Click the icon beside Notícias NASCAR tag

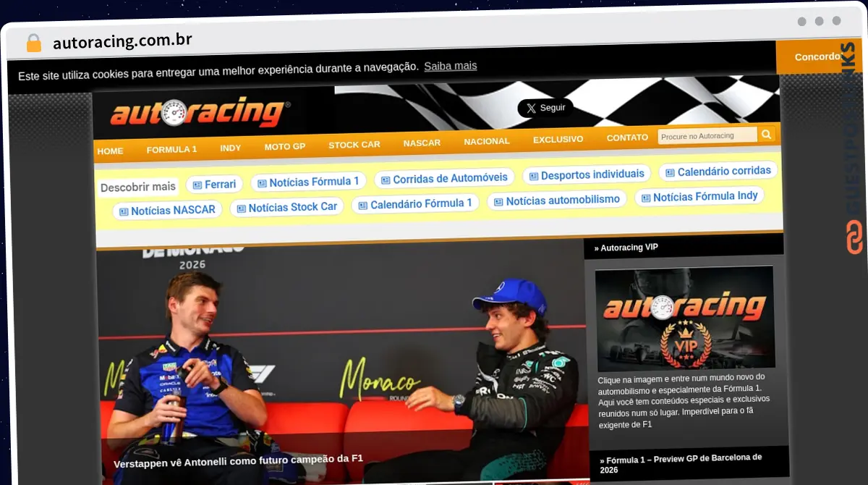124,211
